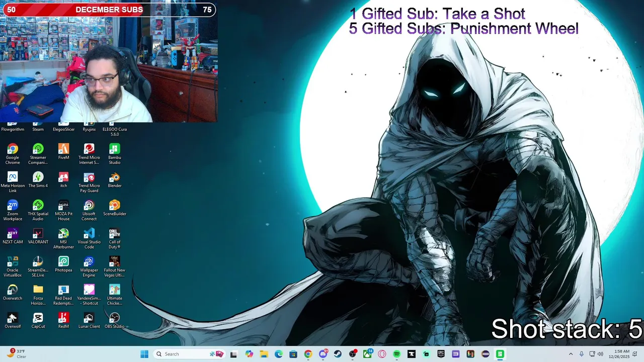Open Google Chrome desktop shortcut

click(13, 154)
